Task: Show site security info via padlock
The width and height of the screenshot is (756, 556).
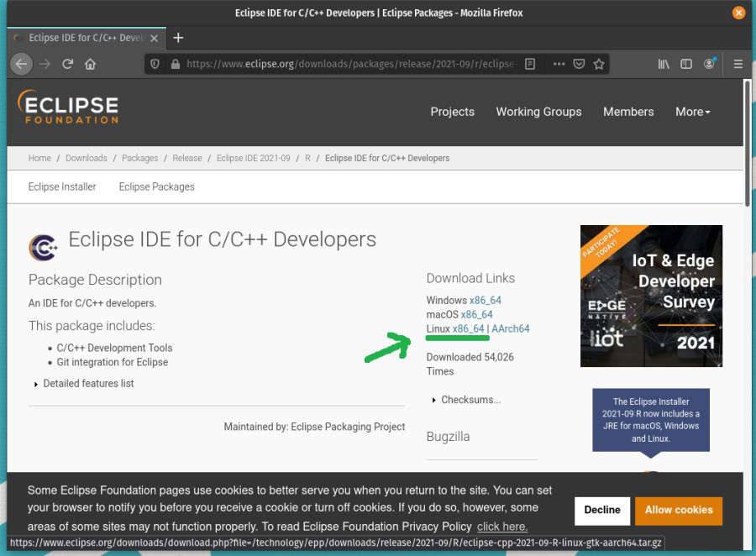Action: (175, 64)
